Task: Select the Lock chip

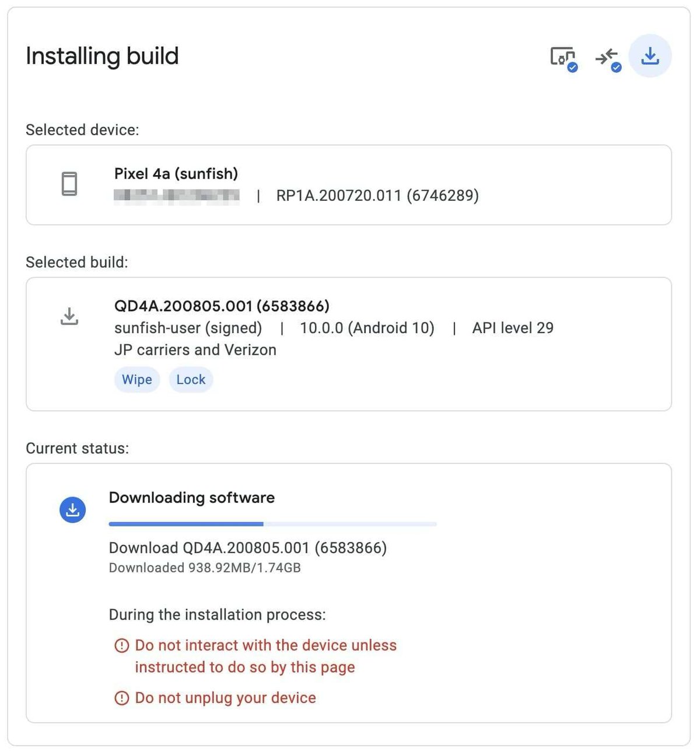Action: 191,380
